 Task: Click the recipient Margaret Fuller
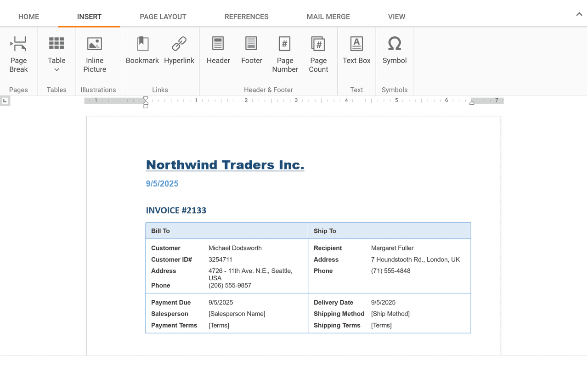392,248
